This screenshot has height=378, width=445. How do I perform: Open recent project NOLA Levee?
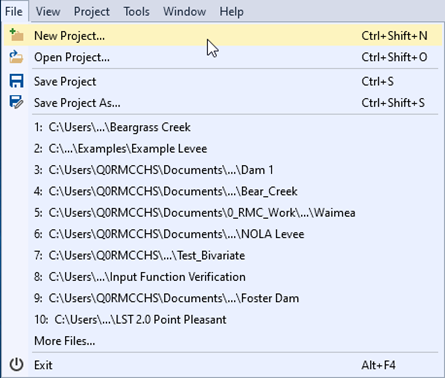click(223, 234)
